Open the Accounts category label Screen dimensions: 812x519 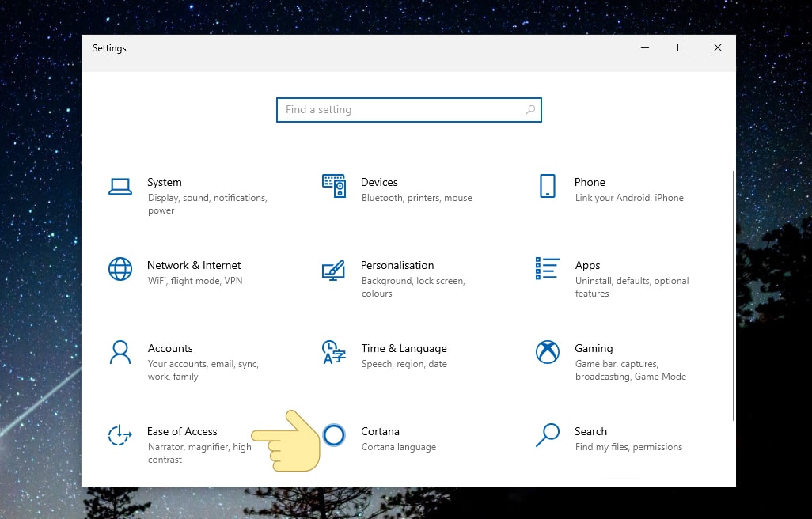pyautogui.click(x=170, y=348)
